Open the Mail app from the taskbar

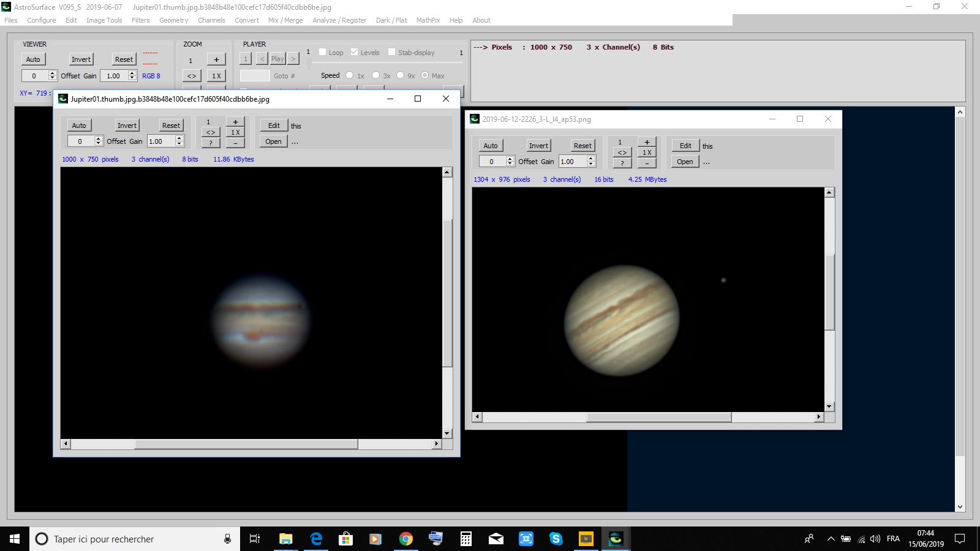point(496,539)
